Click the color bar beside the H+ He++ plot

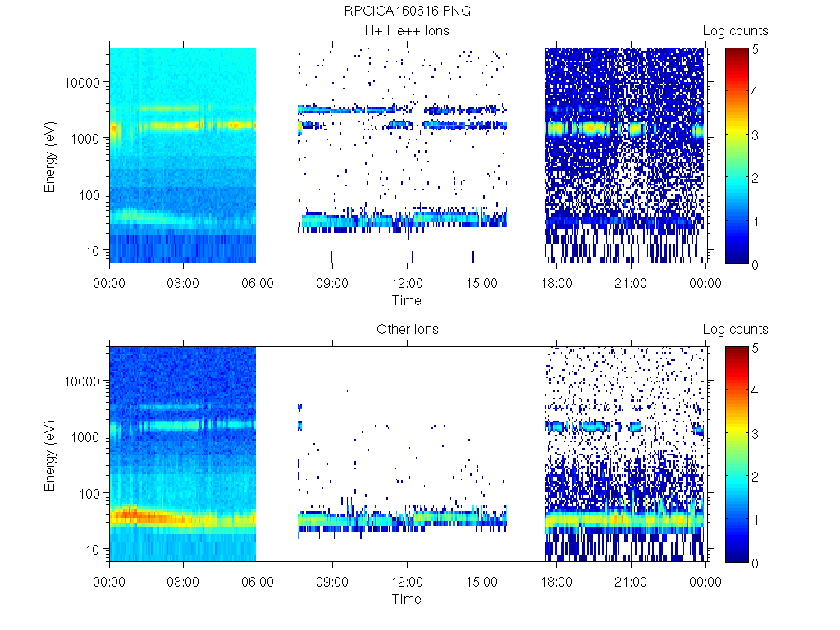(x=737, y=156)
